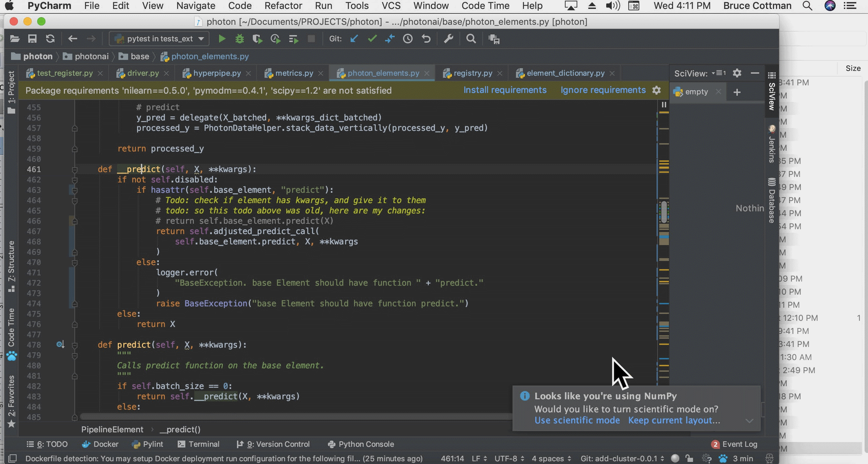Open the Git branch add-cluster-0.0.1 selector

pyautogui.click(x=622, y=458)
